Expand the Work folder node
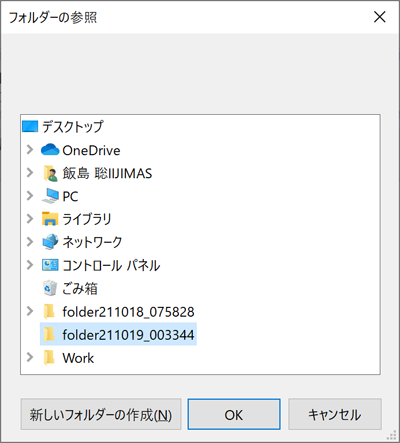Image resolution: width=400 pixels, height=443 pixels. click(x=30, y=357)
